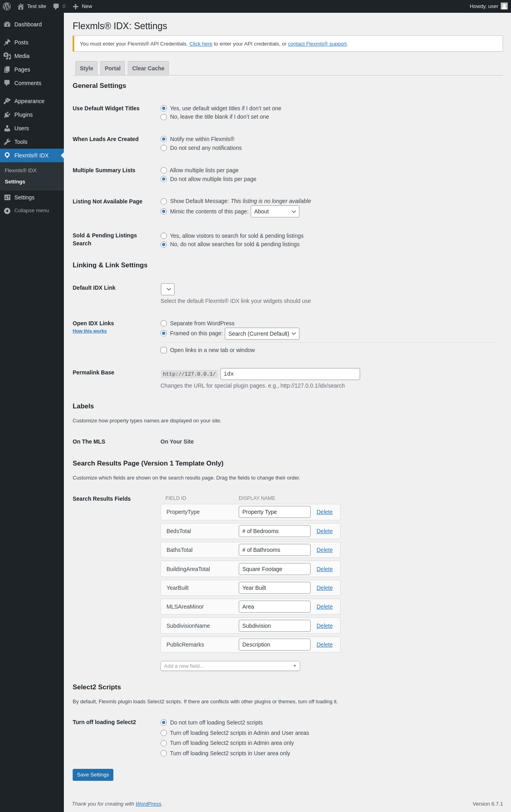Viewport: 511px width, 812px height.
Task: Select 'Allow multiple lists per page' radio
Action: pos(164,170)
